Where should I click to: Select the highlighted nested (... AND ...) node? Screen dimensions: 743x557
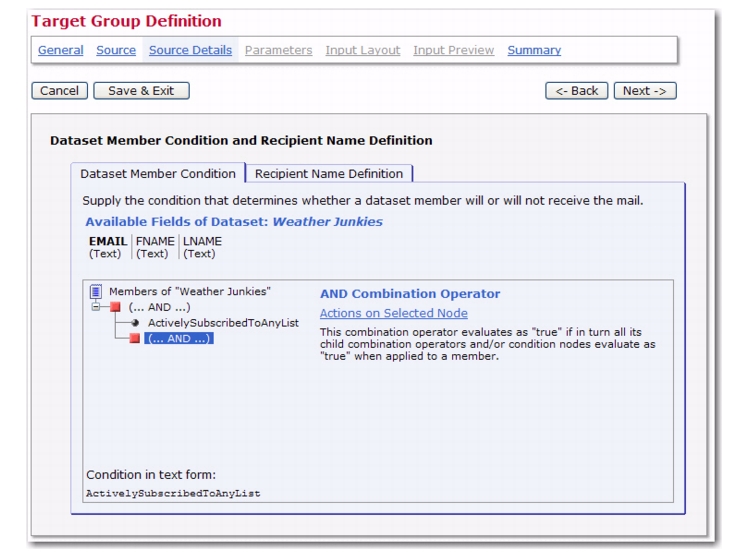[x=179, y=338]
